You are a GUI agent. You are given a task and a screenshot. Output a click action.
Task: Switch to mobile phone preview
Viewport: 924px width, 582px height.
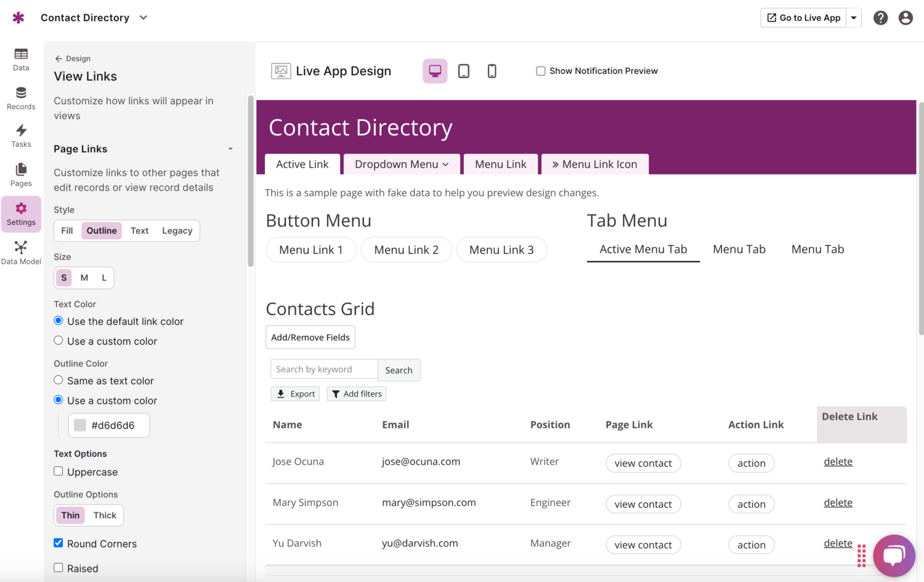[492, 71]
